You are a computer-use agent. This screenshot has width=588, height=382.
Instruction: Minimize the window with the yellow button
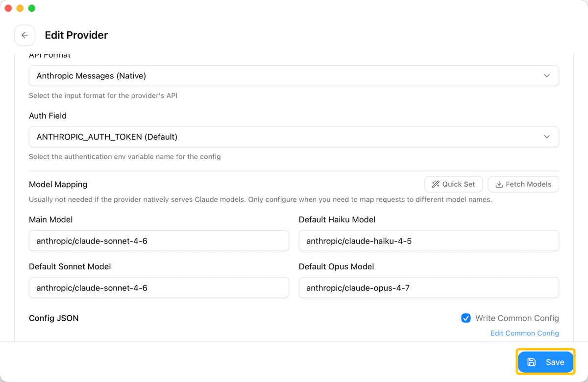(20, 8)
